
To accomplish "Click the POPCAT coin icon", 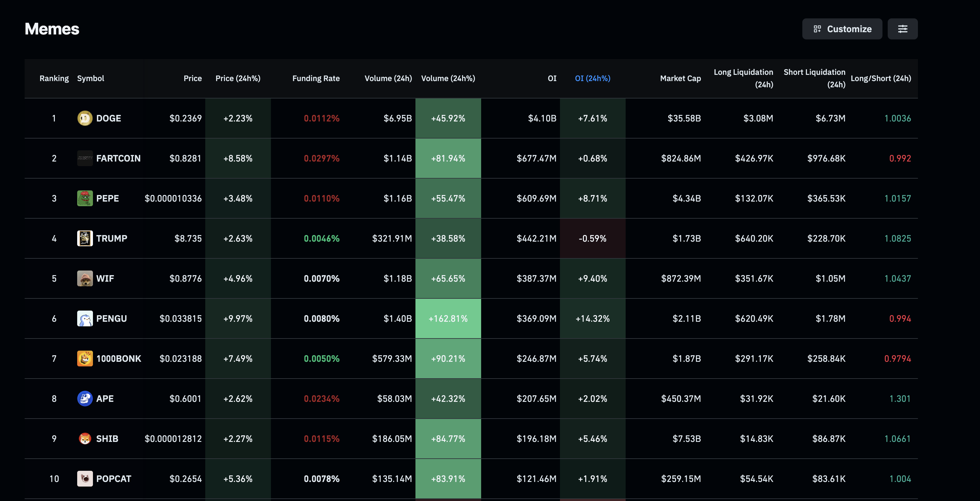I will click(x=85, y=479).
